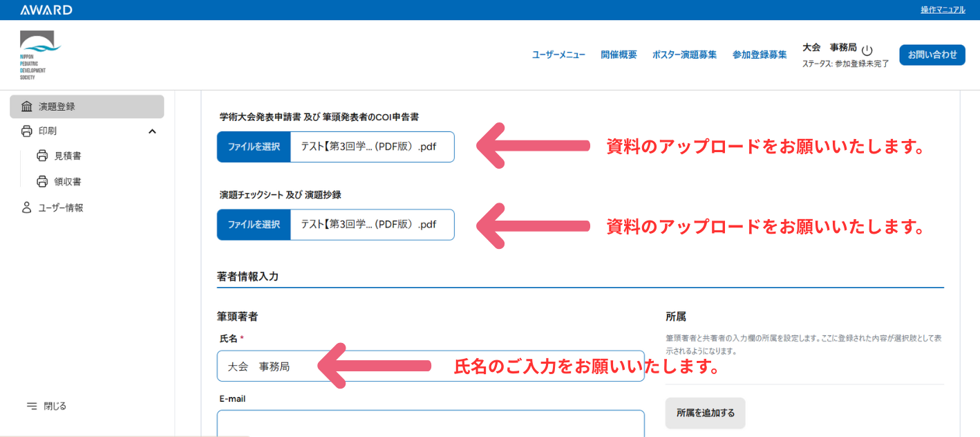Go to ポスター演題募集 page
Image resolution: width=980 pixels, height=437 pixels.
[684, 55]
